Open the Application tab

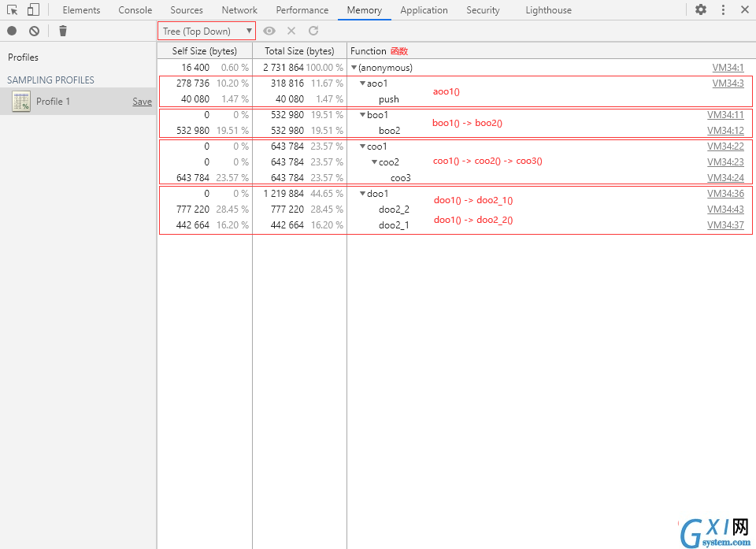[424, 10]
